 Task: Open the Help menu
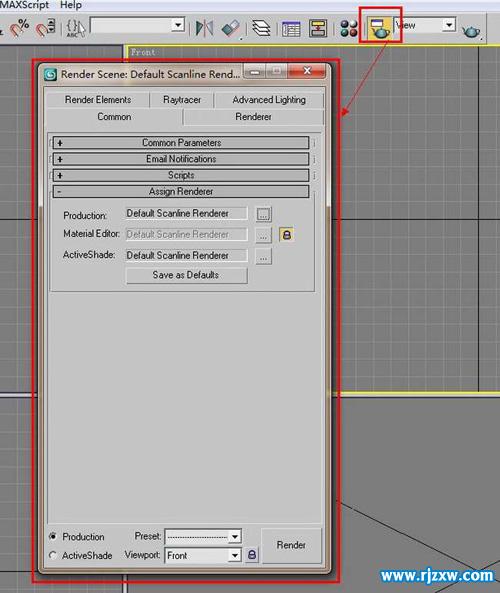click(71, 5)
